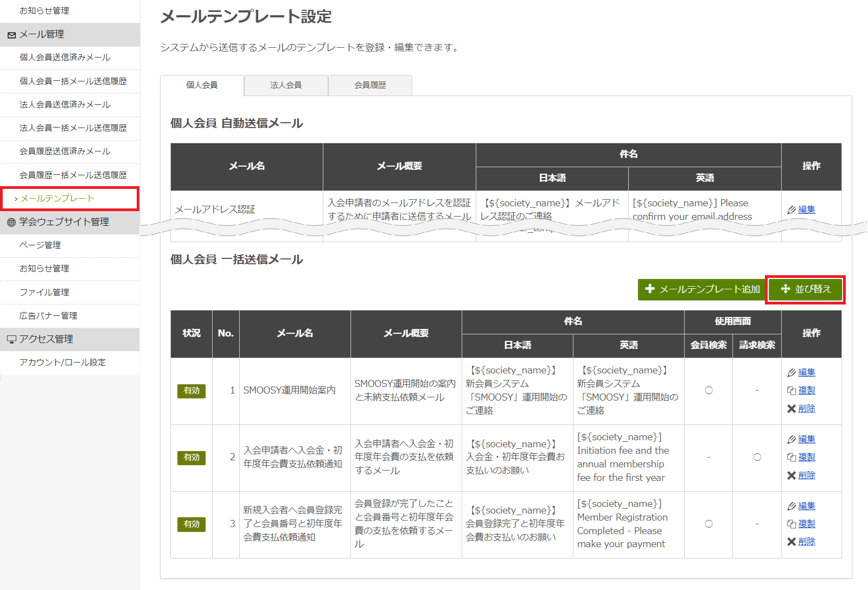Click 複製 link for SMOOSY運用開始案内
Image resolution: width=868 pixels, height=590 pixels.
coord(807,390)
